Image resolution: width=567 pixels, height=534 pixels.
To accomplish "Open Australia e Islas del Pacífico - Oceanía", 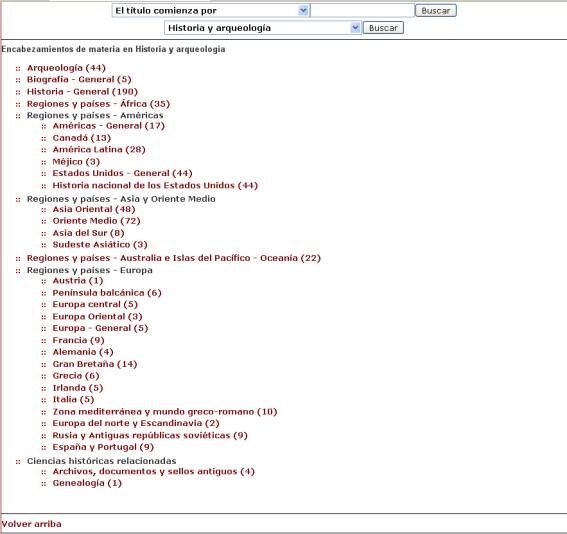I will pyautogui.click(x=174, y=258).
